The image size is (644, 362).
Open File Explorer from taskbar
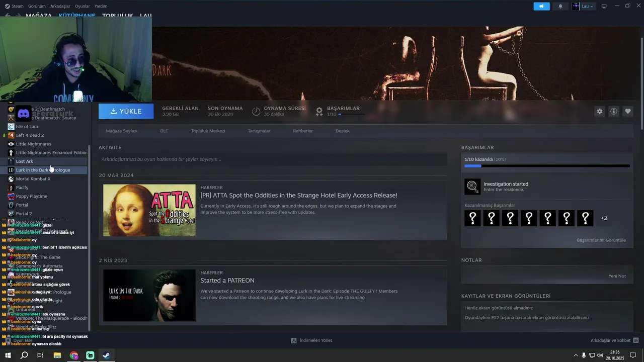[57, 355]
